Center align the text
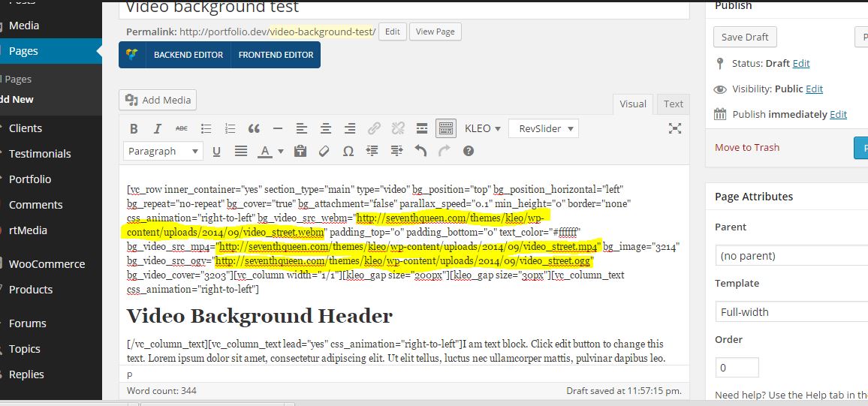Viewport: 868px width, 406px height. (x=326, y=128)
